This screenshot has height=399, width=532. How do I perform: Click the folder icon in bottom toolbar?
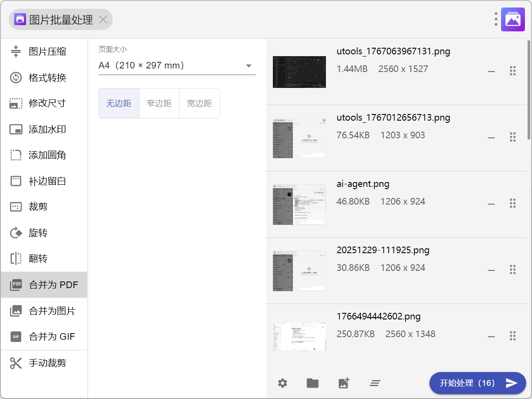(x=313, y=383)
